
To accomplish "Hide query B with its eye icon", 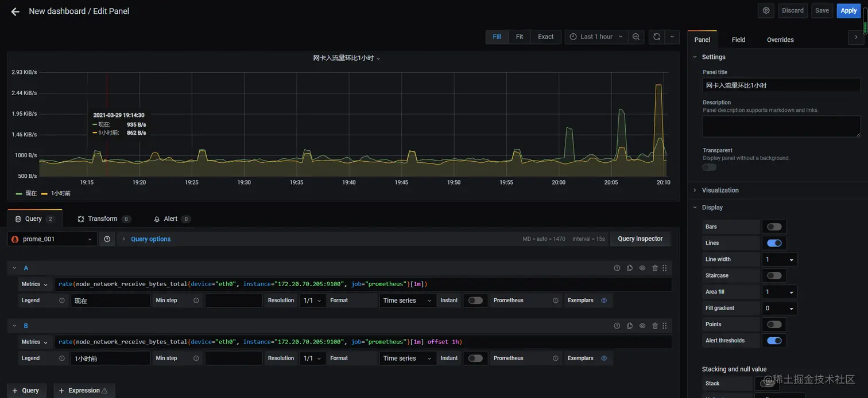I will (x=642, y=326).
